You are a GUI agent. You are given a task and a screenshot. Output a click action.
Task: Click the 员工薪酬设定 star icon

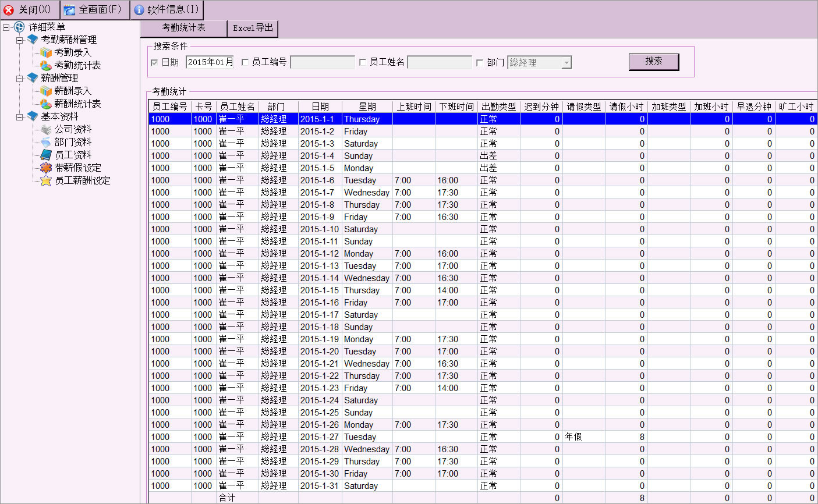point(46,180)
